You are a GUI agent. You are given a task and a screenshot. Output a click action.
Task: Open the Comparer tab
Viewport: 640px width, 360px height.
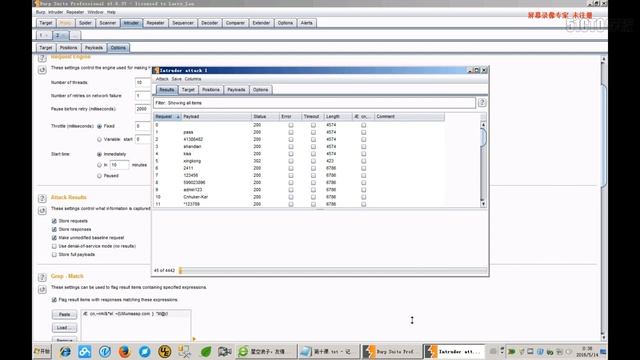[x=235, y=23]
